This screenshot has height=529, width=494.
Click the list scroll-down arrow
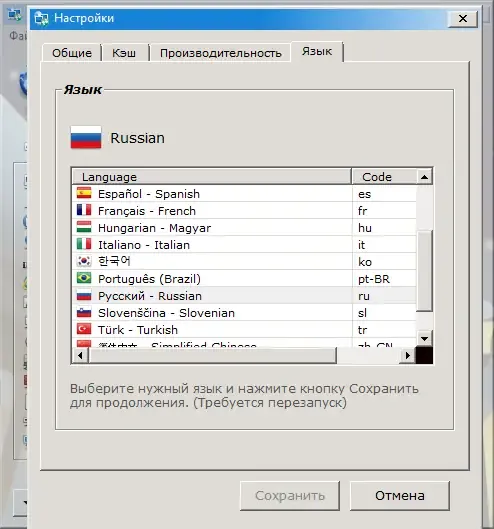[x=424, y=338]
